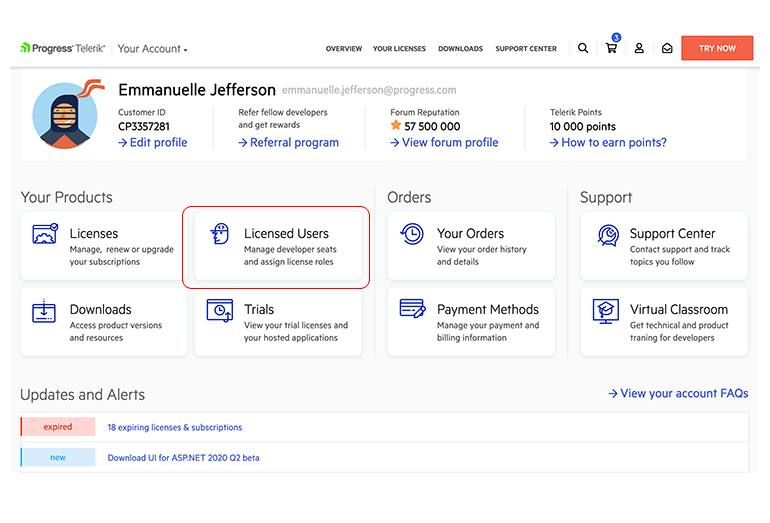
Task: Open Your Licenses in the top menu
Action: (x=399, y=49)
